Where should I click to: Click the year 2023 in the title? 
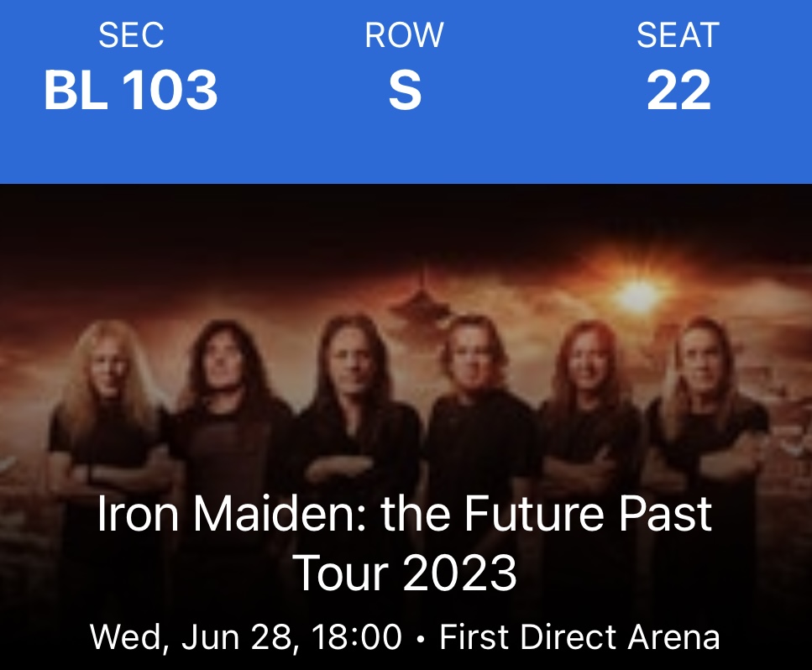(459, 573)
